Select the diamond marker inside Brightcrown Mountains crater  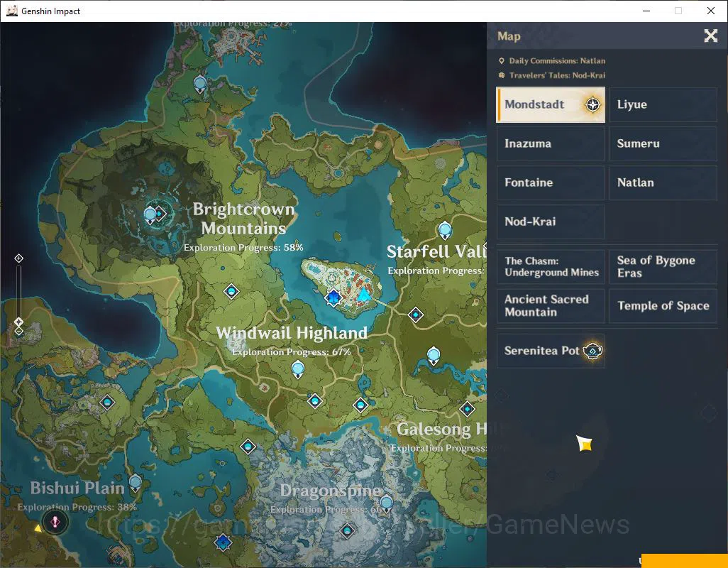pyautogui.click(x=160, y=214)
